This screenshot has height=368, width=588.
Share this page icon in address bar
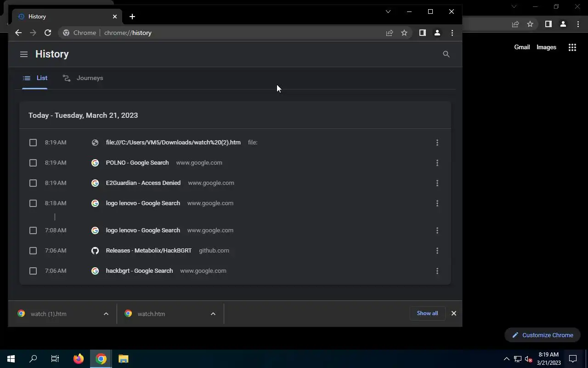(390, 33)
